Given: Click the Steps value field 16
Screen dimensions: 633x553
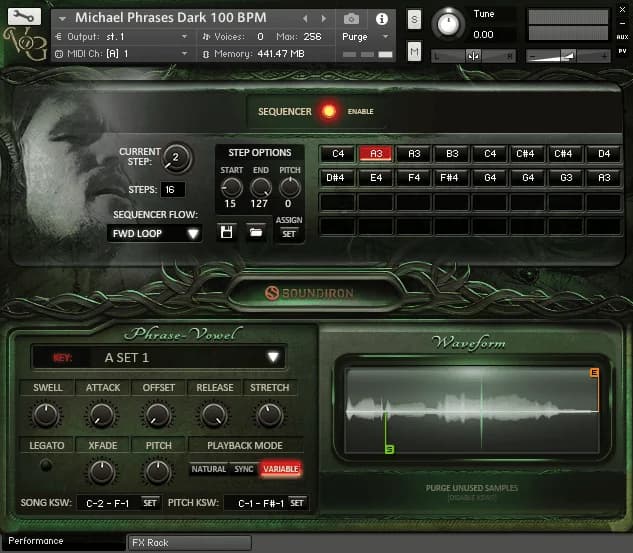Looking at the screenshot, I should [x=172, y=189].
